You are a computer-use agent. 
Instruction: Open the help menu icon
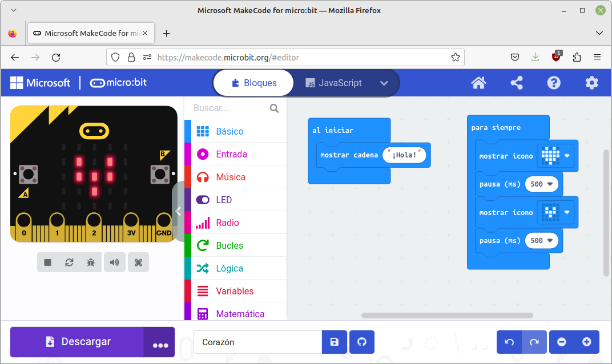(553, 83)
